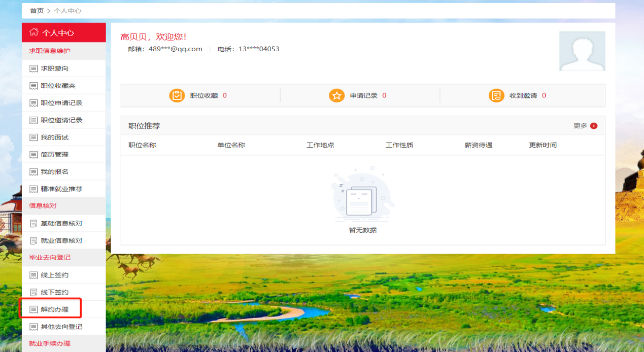644x352 pixels.
Task: Open 职位收藏夹 in the sidebar
Action: (x=58, y=86)
